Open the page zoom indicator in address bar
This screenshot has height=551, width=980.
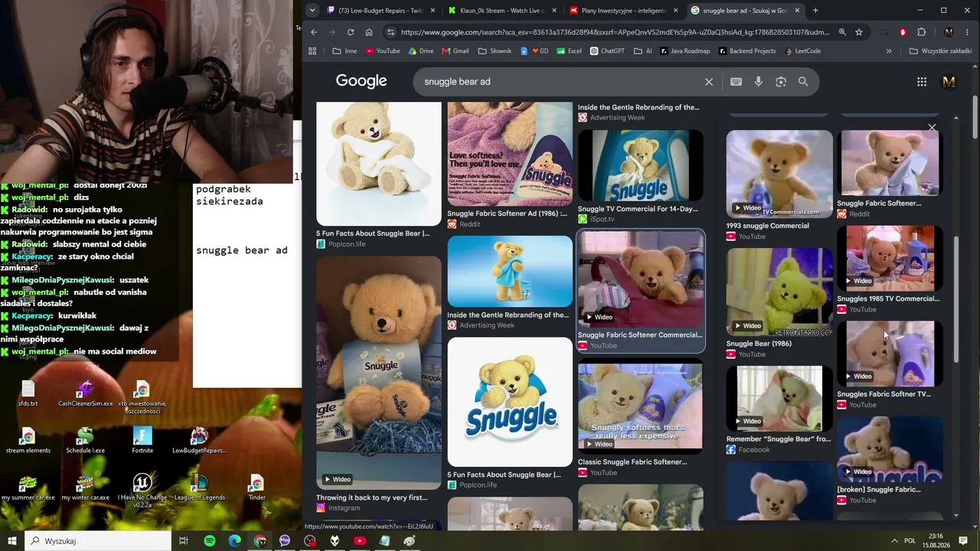click(x=842, y=32)
